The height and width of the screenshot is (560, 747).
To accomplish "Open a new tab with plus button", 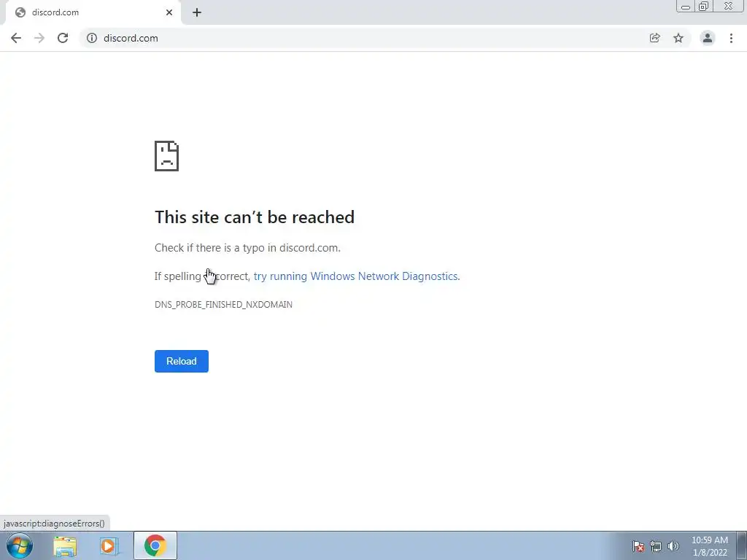I will [x=197, y=13].
